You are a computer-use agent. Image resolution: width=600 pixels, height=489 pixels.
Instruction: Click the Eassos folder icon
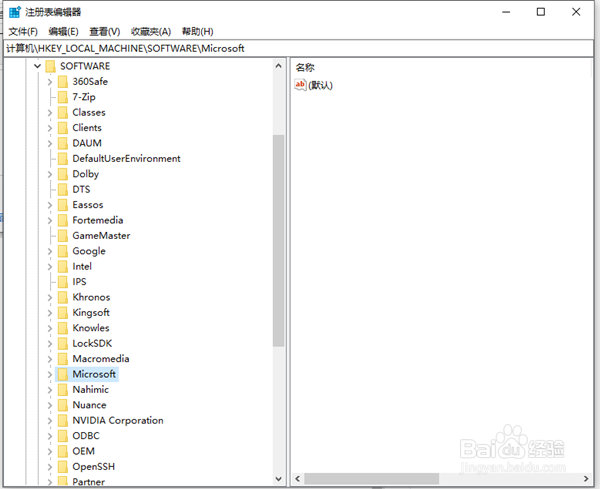click(63, 205)
